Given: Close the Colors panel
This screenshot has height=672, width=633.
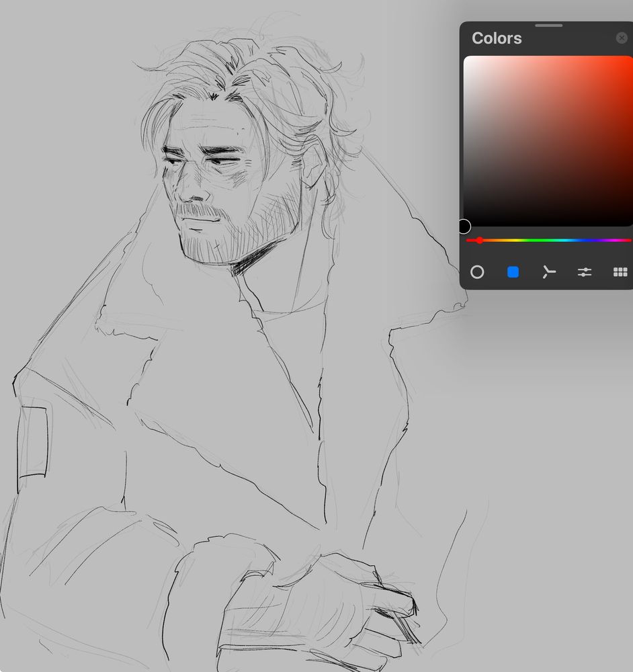Looking at the screenshot, I should coord(622,38).
